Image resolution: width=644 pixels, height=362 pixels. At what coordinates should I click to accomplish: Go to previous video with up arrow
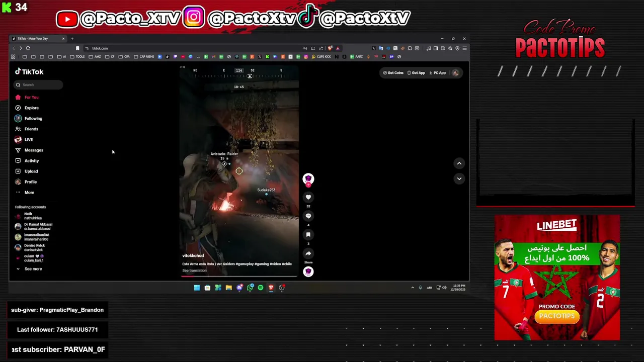tap(459, 163)
